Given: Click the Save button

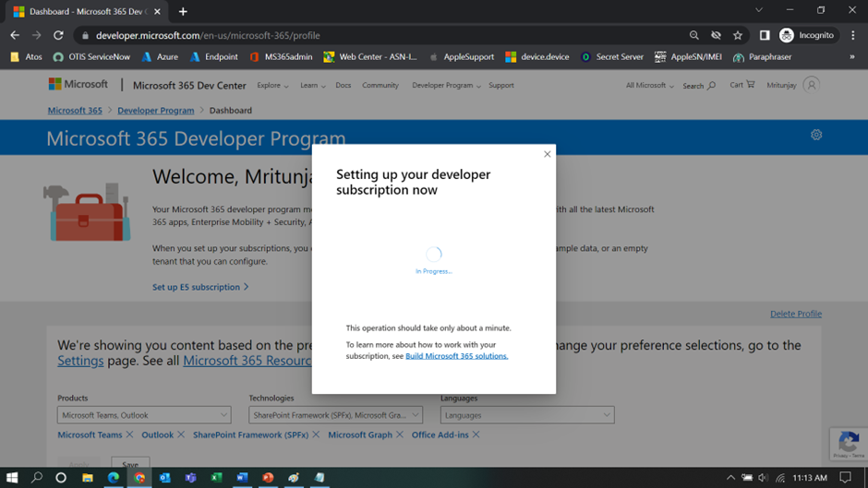Looking at the screenshot, I should point(130,463).
